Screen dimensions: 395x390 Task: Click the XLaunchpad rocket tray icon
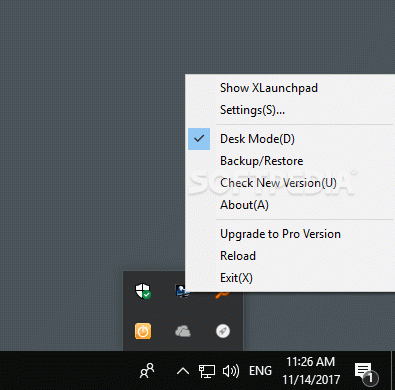tap(223, 331)
